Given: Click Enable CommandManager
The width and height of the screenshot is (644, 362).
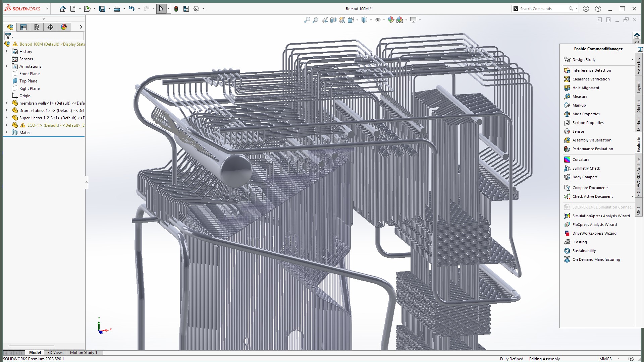Looking at the screenshot, I should (x=598, y=49).
